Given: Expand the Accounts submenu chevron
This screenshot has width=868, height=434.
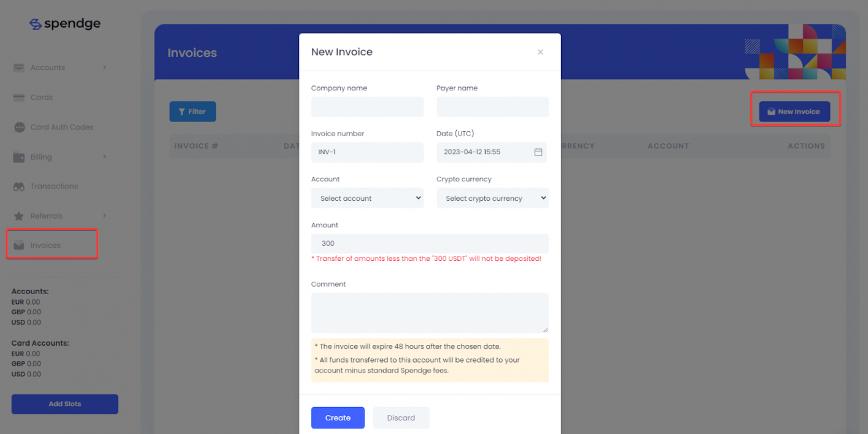Looking at the screenshot, I should pos(104,68).
